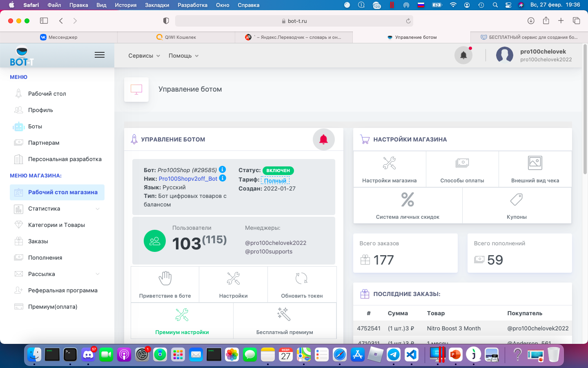This screenshot has width=588, height=368.
Task: Open Safari downloads icon
Action: pyautogui.click(x=531, y=21)
